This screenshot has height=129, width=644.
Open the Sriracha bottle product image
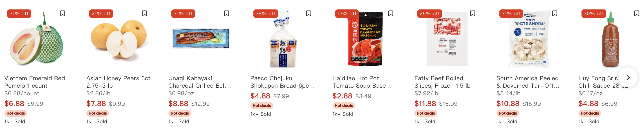(x=610, y=40)
